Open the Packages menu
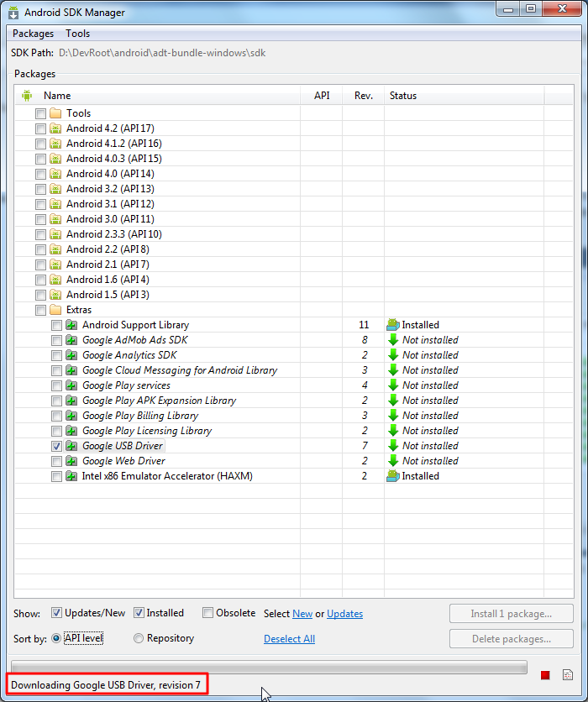588x702 pixels. pos(33,34)
